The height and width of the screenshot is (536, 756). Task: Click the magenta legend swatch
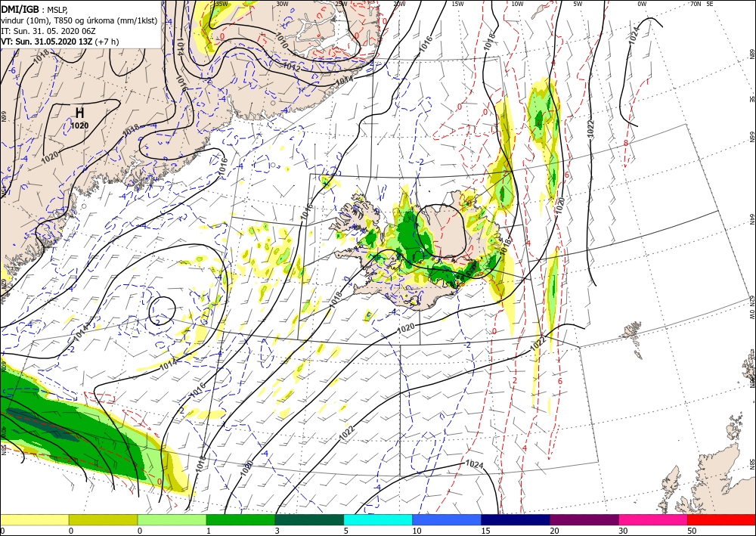pos(653,519)
